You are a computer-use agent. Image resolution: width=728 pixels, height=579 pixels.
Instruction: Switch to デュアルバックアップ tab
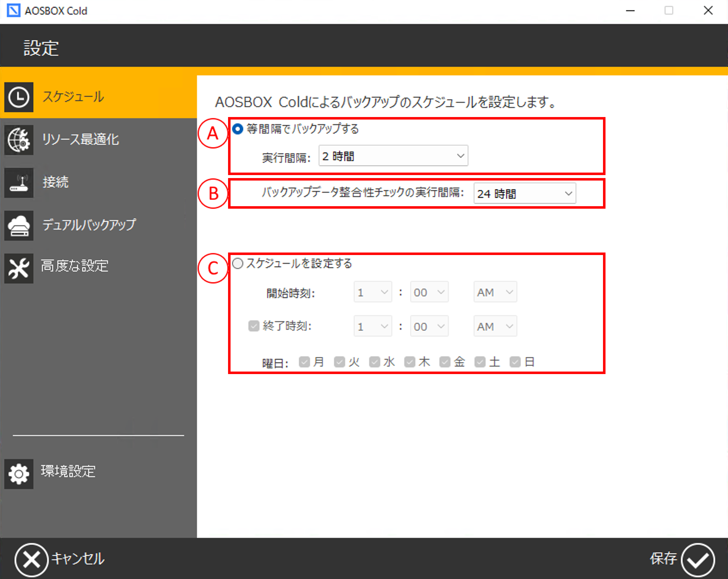[x=89, y=225]
